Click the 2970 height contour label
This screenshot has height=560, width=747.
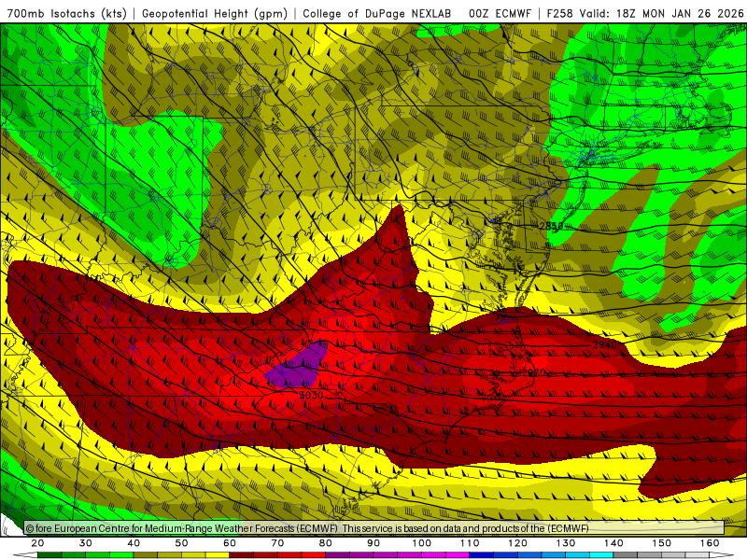pyautogui.click(x=534, y=372)
